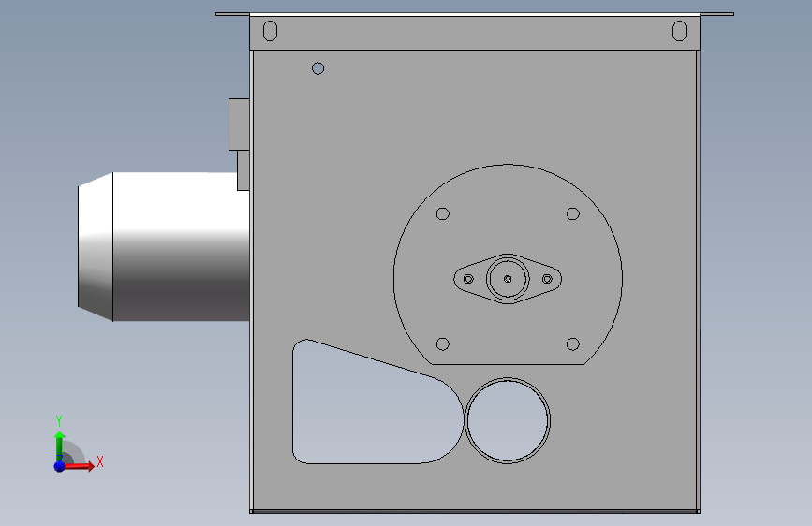812x526 pixels.
Task: Select the smaller rectangular block above motor
Action: tap(244, 170)
